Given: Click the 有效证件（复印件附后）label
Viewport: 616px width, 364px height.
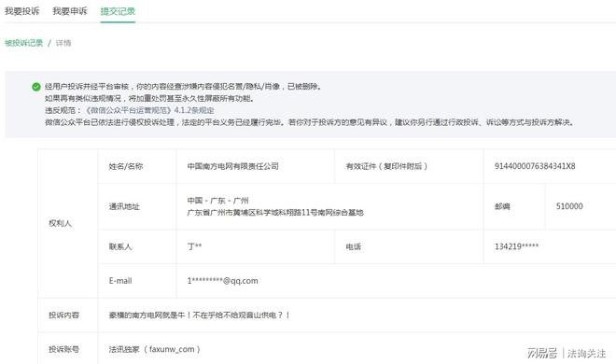Looking at the screenshot, I should click(386, 166).
